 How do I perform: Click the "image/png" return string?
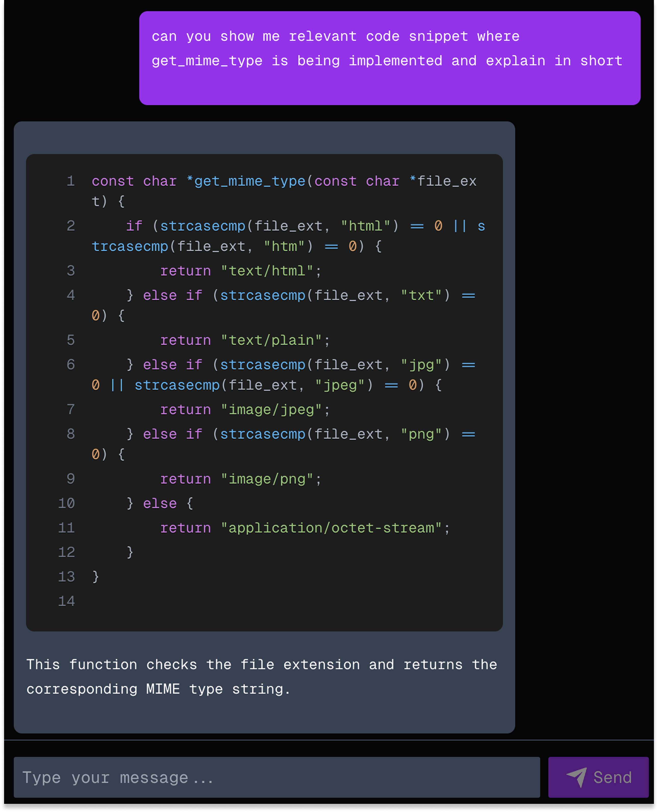pos(267,479)
